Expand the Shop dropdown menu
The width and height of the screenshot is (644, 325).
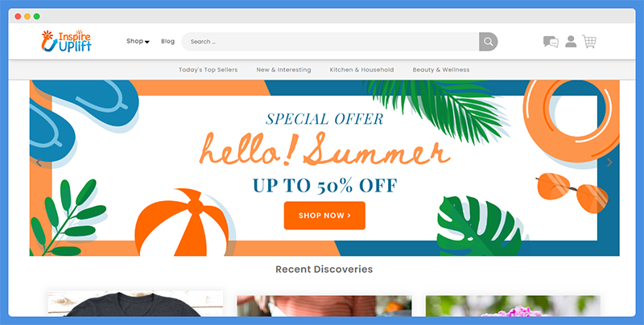138,41
